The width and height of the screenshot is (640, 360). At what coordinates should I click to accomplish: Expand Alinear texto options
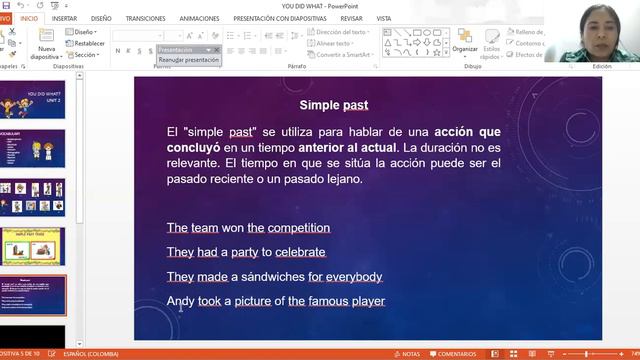click(x=330, y=43)
